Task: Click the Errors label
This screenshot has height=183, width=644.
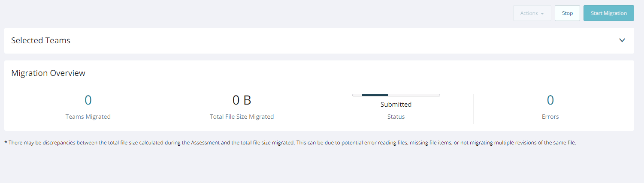Action: tap(550, 117)
